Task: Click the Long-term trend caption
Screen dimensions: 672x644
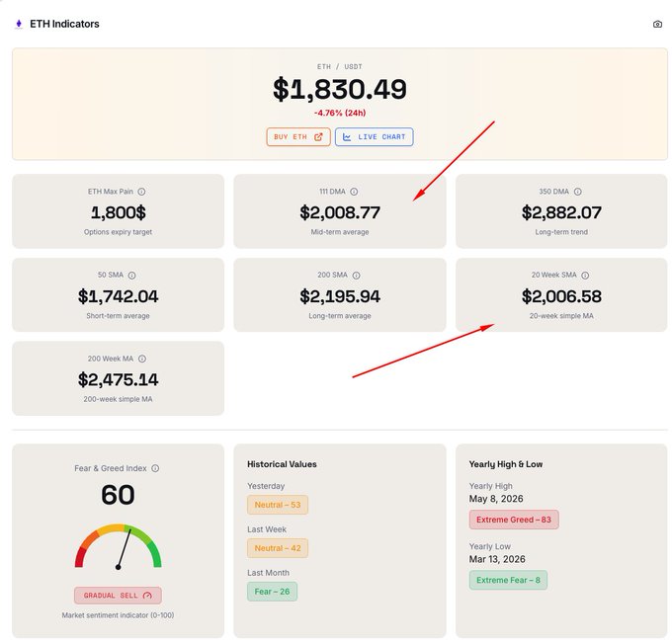Action: pos(561,232)
